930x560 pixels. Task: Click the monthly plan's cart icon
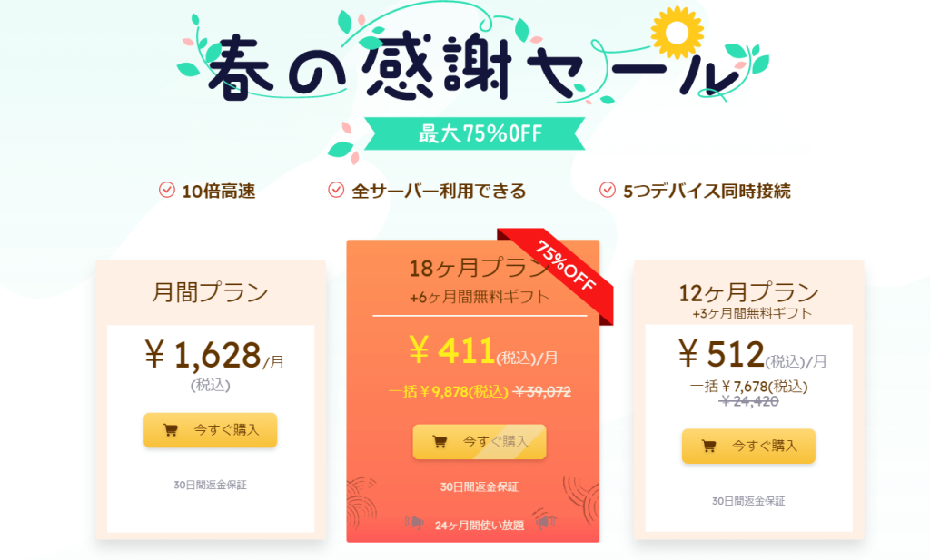point(171,430)
